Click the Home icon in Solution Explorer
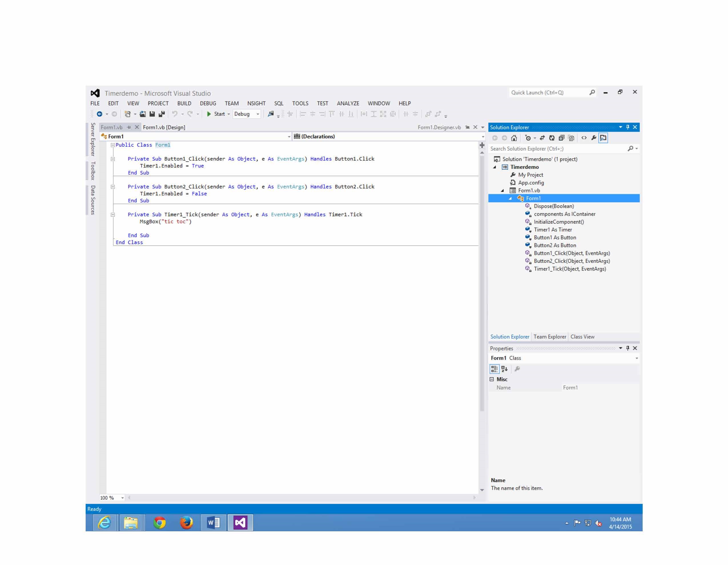This screenshot has height=565, width=728. click(514, 138)
